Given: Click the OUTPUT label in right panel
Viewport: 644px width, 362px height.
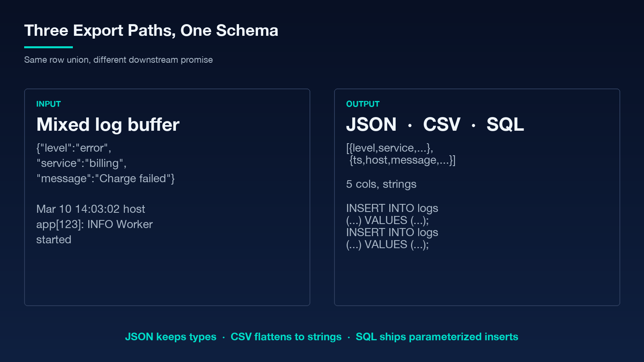Looking at the screenshot, I should tap(363, 104).
